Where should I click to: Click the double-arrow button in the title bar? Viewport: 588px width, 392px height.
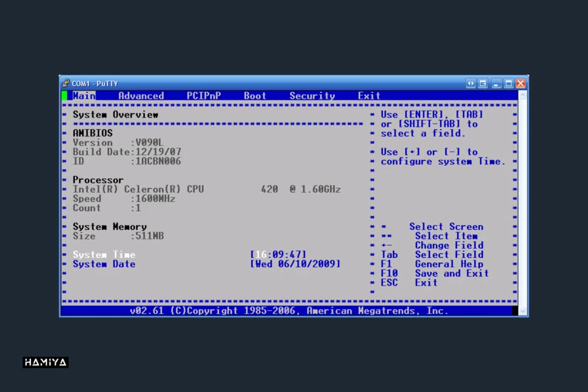[471, 83]
